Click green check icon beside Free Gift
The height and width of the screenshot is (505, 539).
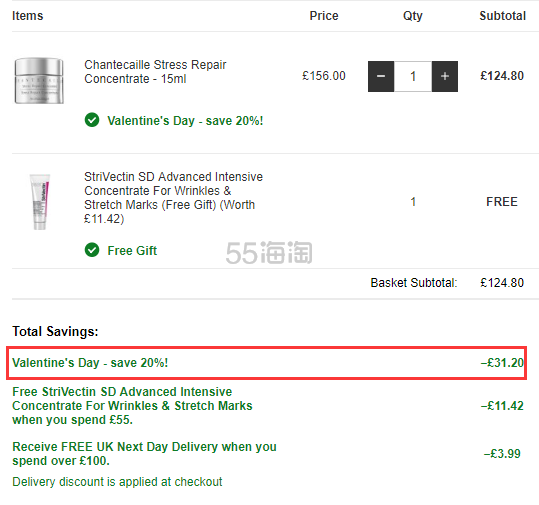[x=92, y=250]
